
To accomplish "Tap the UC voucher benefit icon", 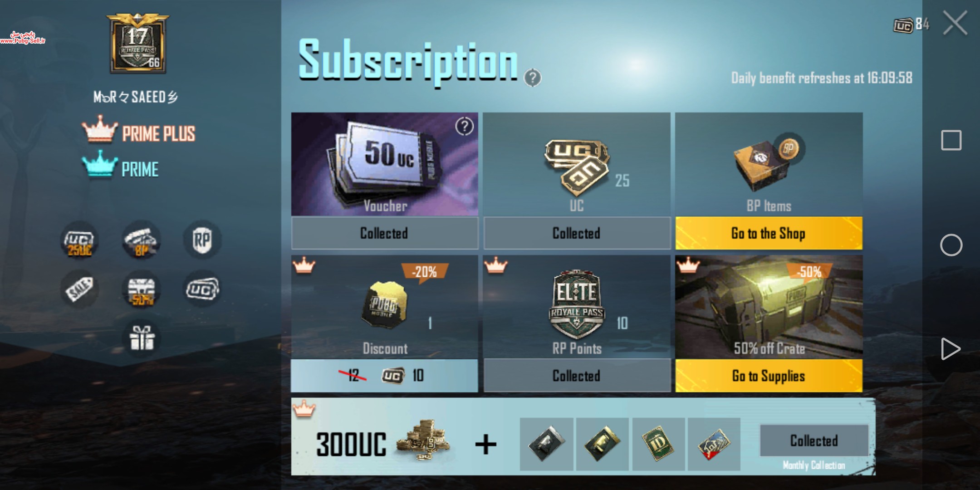I will point(202,289).
